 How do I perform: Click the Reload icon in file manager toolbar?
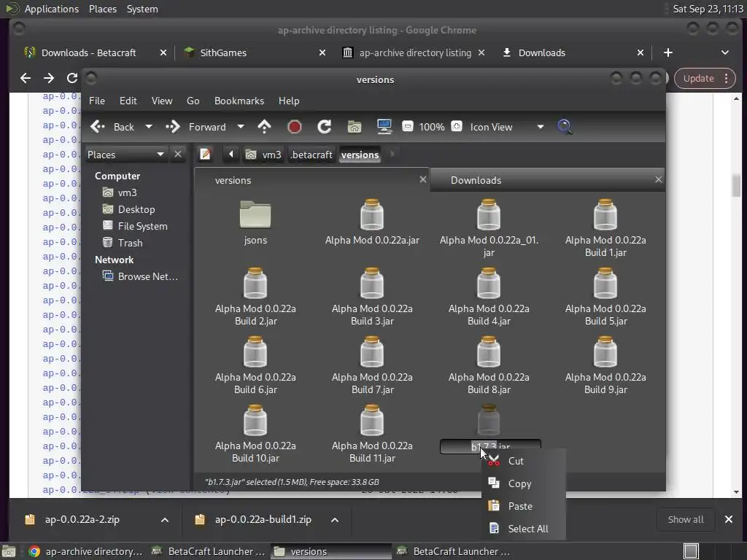click(325, 127)
